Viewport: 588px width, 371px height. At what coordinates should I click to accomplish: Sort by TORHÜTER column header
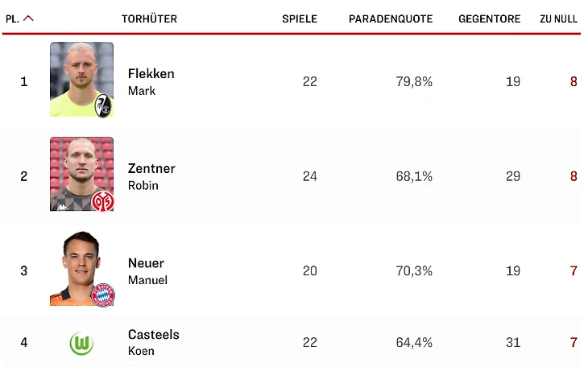click(x=149, y=19)
